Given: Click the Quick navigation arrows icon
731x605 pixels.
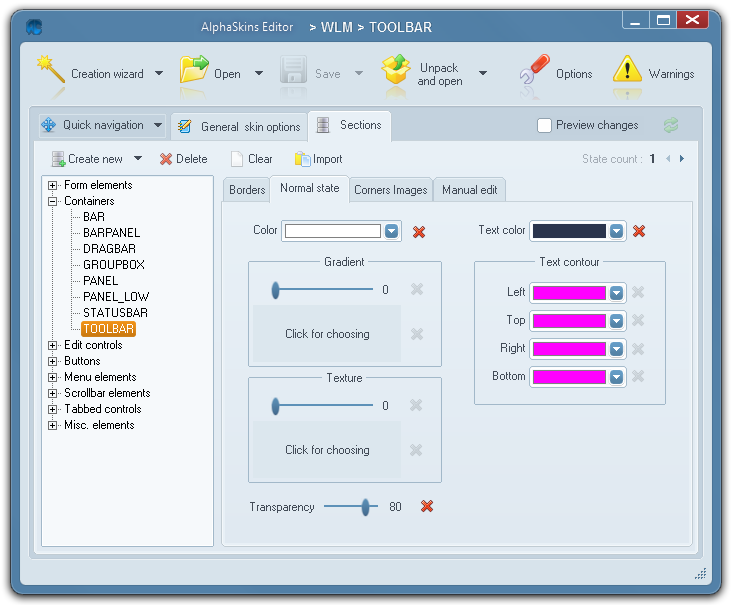Looking at the screenshot, I should [x=49, y=125].
